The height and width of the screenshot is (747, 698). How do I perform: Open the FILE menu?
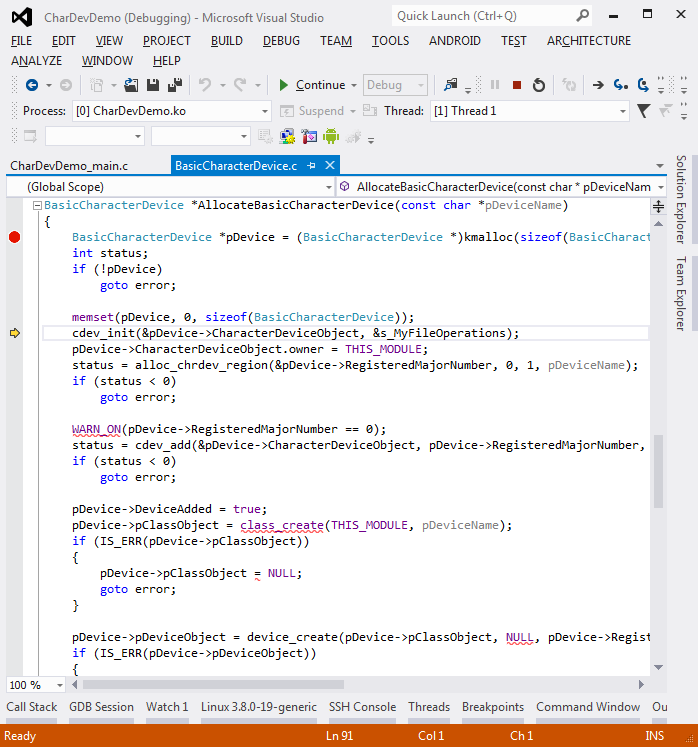21,41
